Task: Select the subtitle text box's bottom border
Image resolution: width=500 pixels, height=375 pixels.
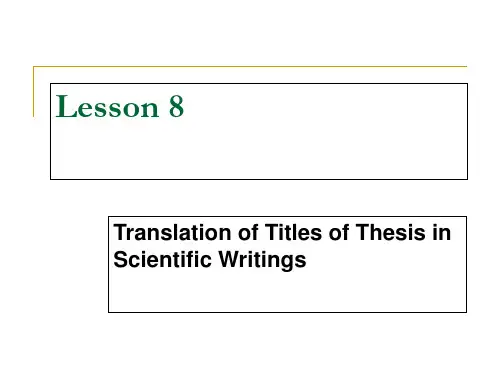Action: pyautogui.click(x=287, y=312)
